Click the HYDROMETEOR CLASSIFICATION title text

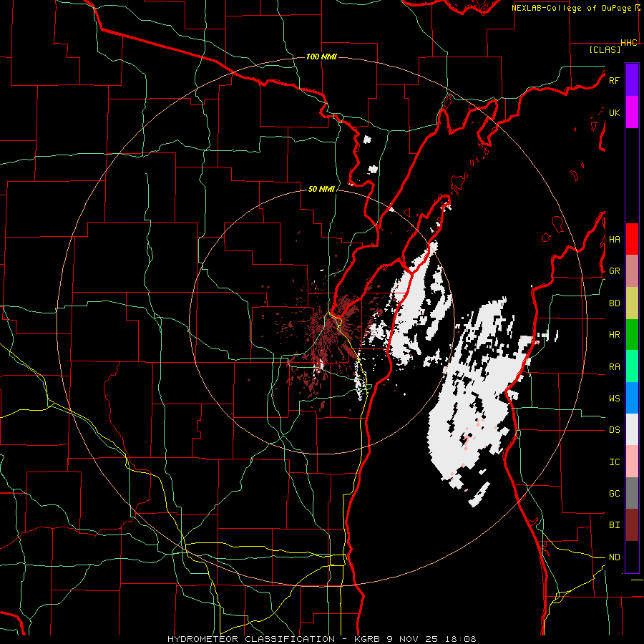click(x=251, y=639)
